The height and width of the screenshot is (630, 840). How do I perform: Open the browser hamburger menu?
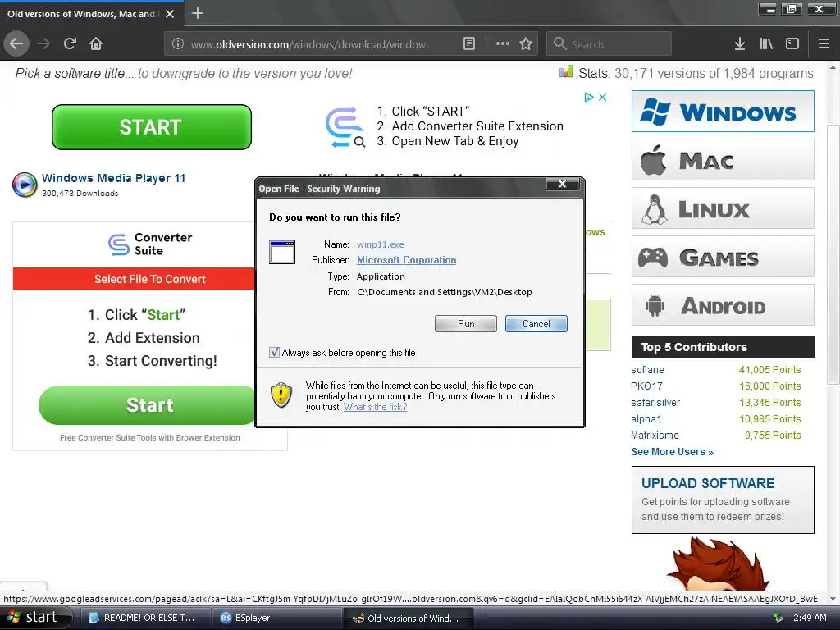[x=824, y=44]
